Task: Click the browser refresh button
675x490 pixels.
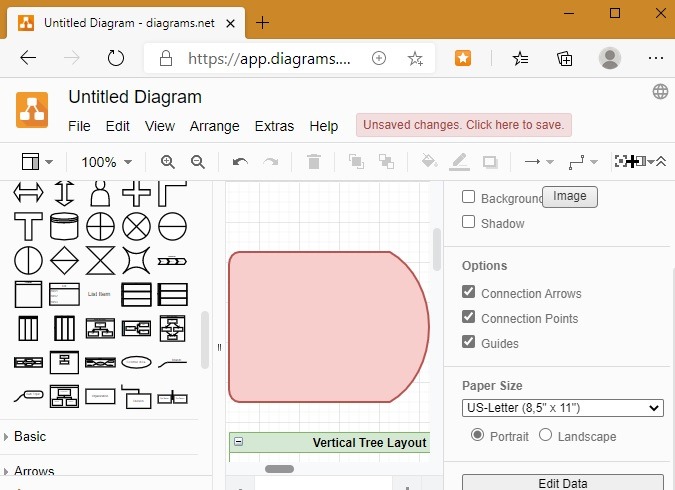Action: tap(115, 58)
